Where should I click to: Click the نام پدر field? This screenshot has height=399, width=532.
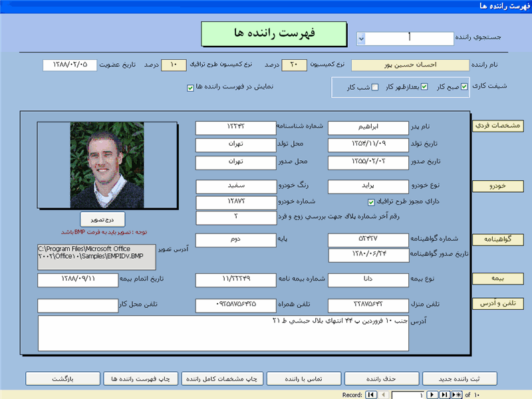(x=368, y=128)
